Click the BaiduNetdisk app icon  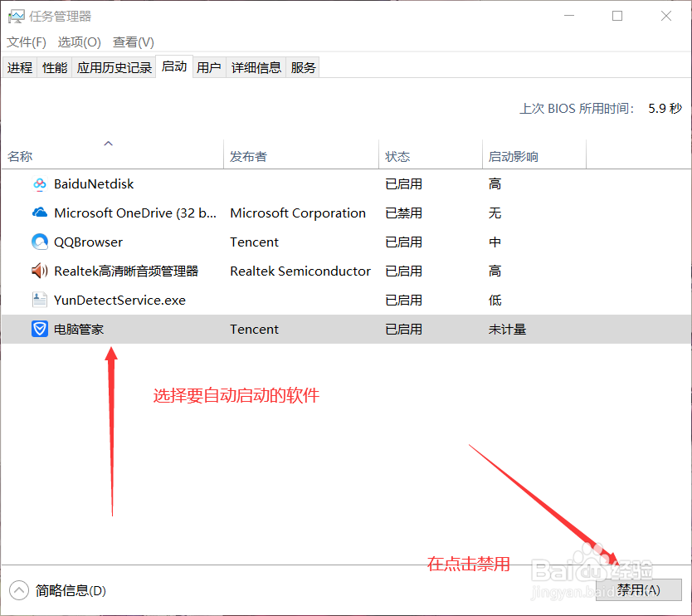coord(40,184)
